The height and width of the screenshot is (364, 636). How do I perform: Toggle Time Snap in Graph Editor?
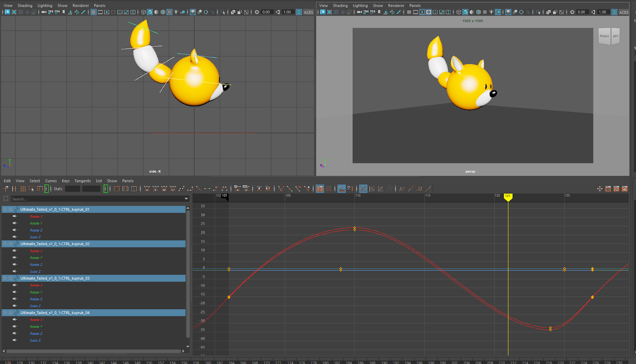[341, 189]
